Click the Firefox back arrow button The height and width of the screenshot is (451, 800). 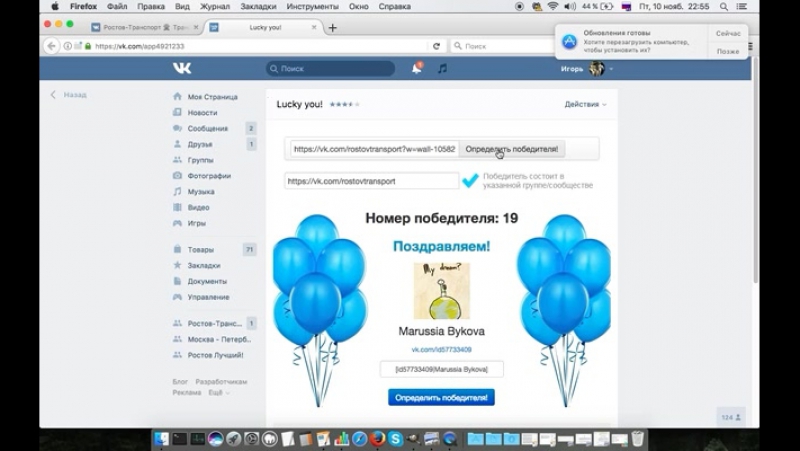click(x=51, y=46)
